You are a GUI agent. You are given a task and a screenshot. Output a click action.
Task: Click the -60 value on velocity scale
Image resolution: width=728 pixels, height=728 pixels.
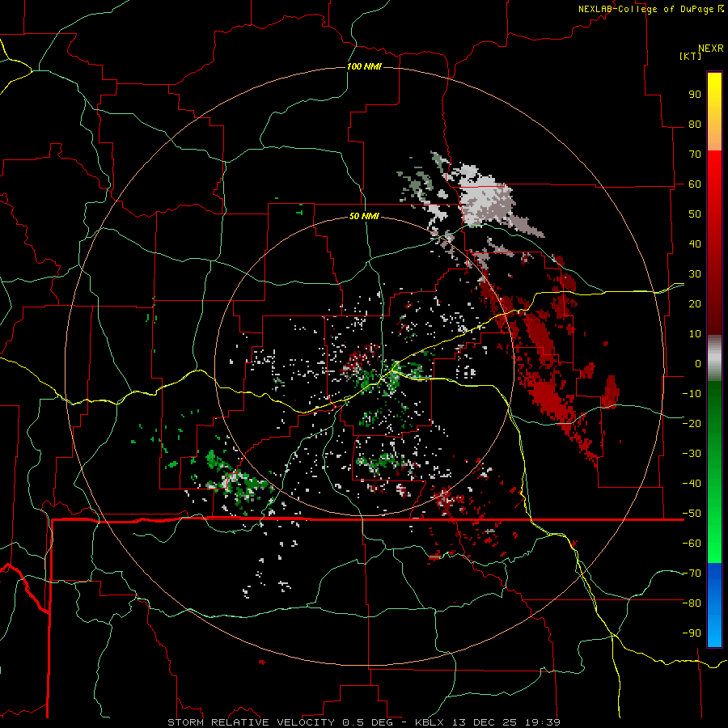coord(692,544)
